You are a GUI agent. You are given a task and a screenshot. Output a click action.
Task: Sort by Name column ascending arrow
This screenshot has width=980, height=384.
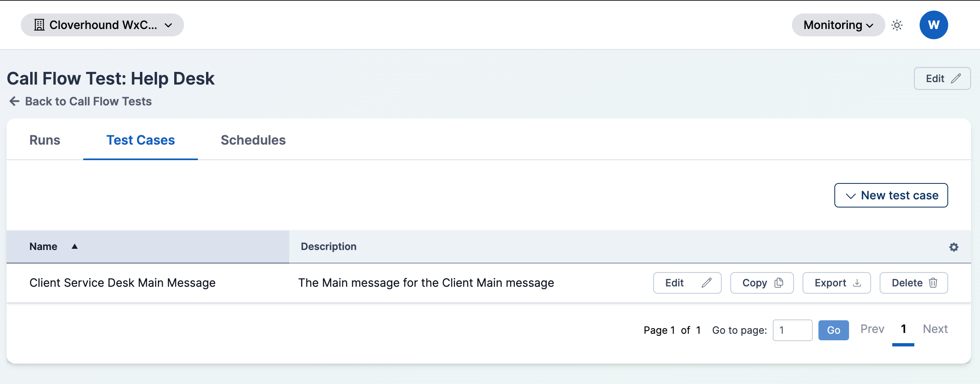click(x=75, y=246)
